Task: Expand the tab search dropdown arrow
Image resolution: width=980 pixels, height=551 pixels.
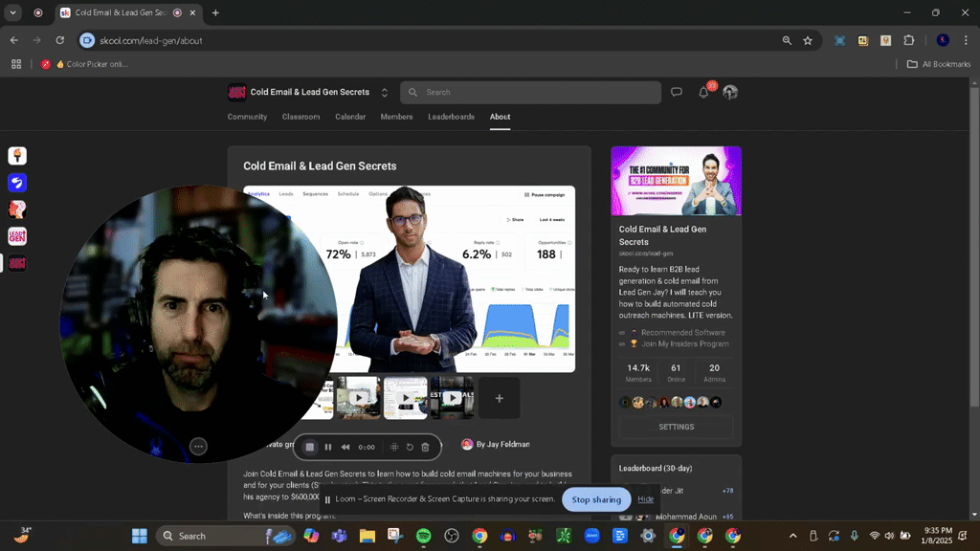Action: tap(13, 12)
